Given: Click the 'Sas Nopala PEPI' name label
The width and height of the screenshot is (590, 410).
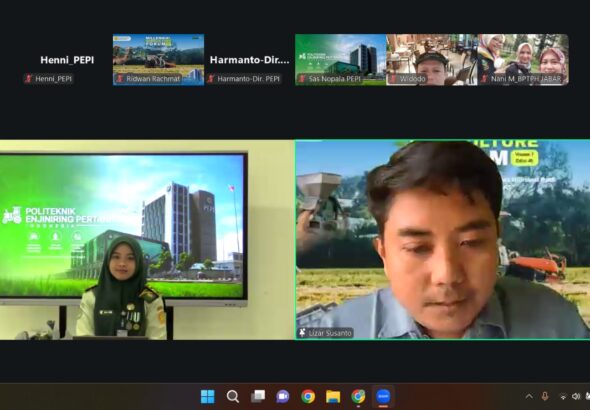Looking at the screenshot, I should (335, 79).
